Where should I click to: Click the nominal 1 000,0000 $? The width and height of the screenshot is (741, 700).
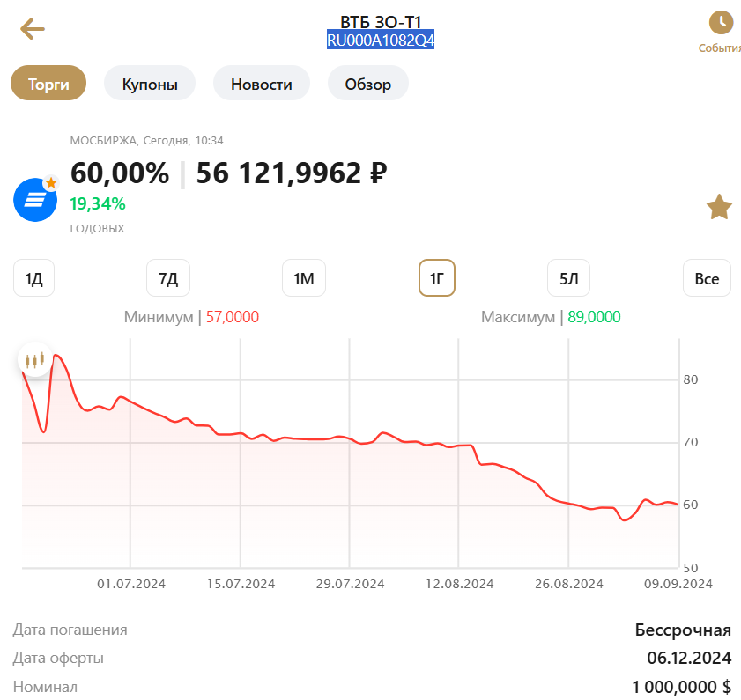(681, 687)
